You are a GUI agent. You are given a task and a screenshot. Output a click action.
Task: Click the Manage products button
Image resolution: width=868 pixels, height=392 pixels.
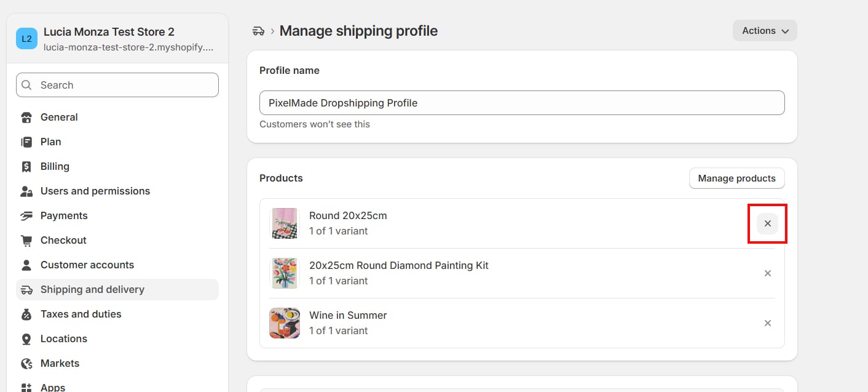(x=736, y=178)
